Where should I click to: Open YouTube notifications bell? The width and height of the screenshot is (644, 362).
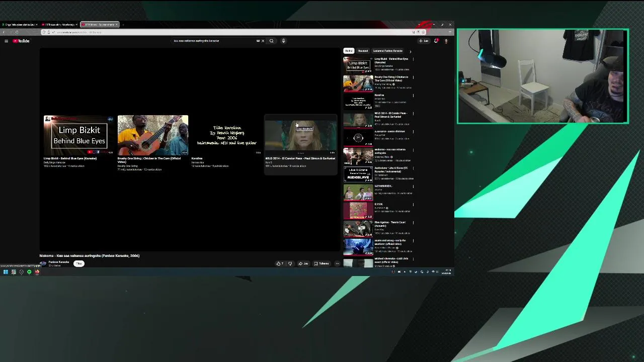click(x=436, y=41)
